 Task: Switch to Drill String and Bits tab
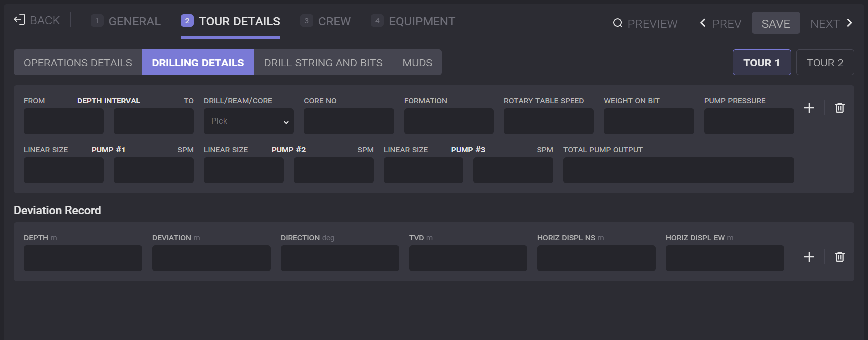pyautogui.click(x=323, y=63)
